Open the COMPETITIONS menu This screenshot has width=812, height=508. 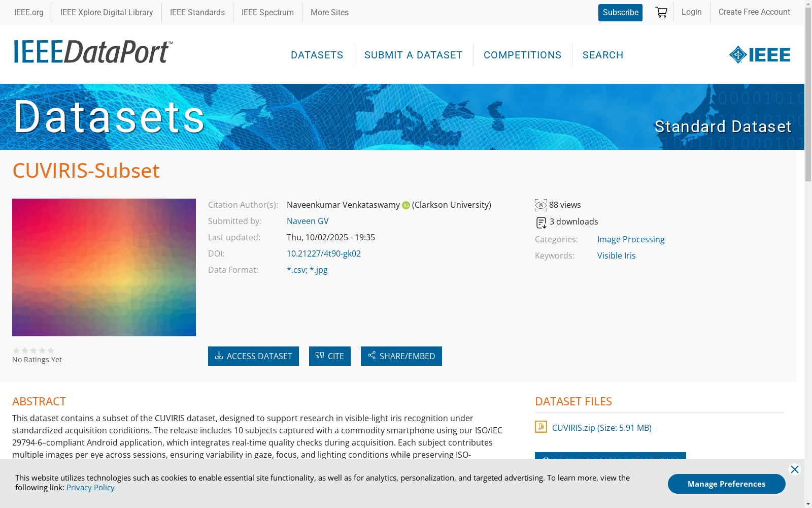click(x=523, y=55)
